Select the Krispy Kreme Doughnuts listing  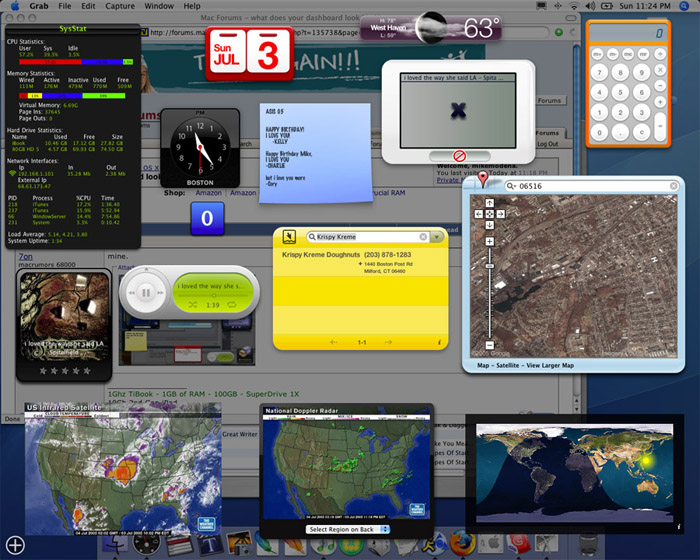click(360, 261)
